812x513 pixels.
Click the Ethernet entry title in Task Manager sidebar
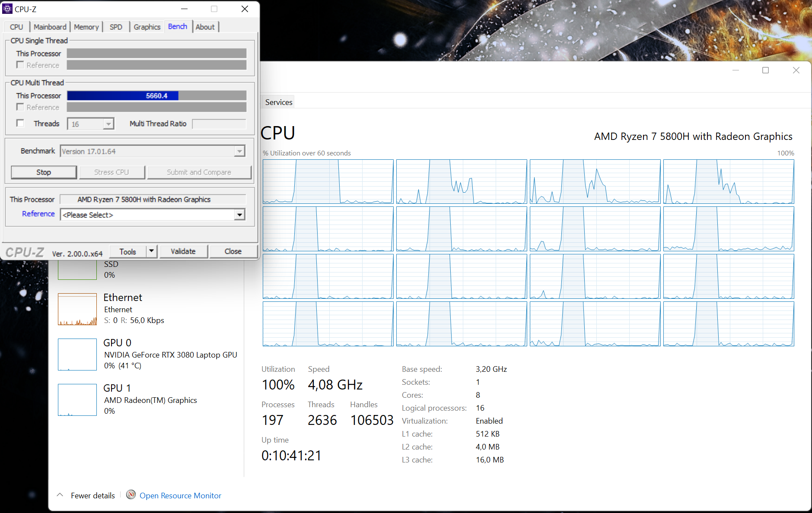coord(123,298)
